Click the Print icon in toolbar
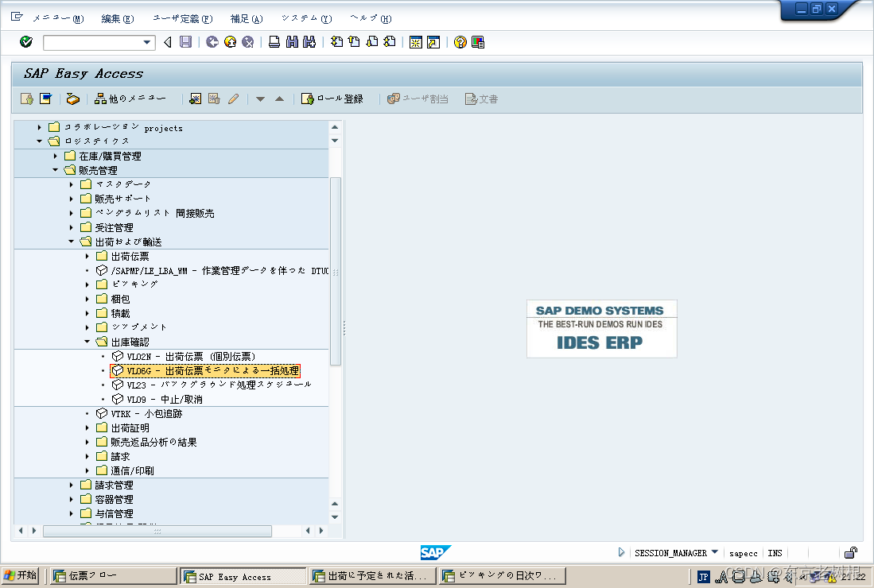 click(274, 42)
